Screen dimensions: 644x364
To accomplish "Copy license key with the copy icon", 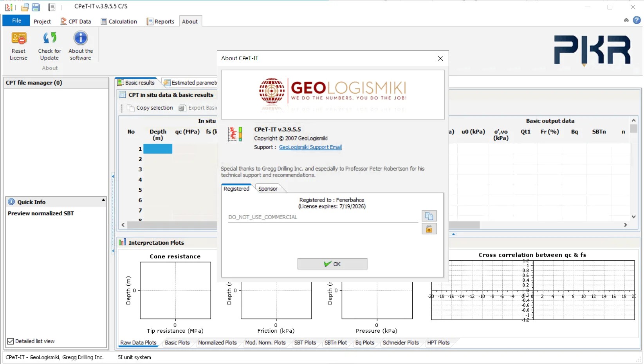I will tap(429, 216).
